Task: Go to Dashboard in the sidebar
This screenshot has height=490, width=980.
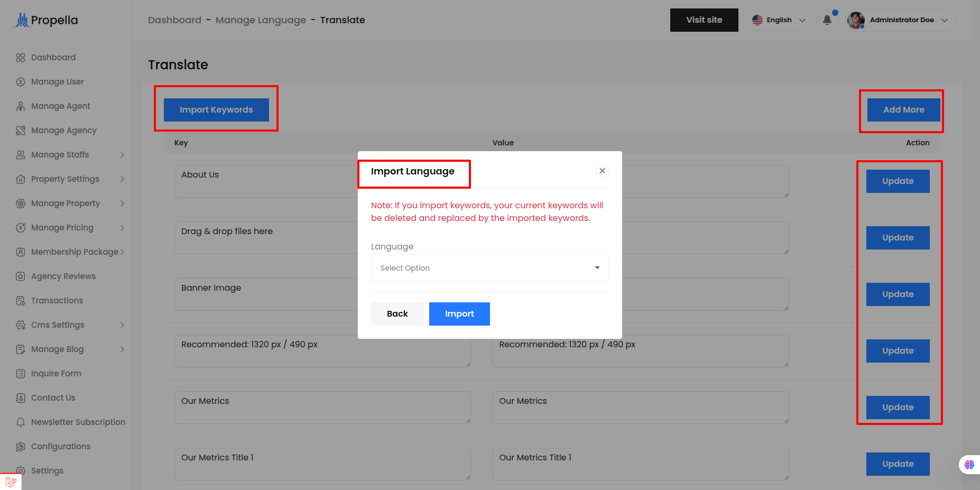Action: tap(53, 58)
